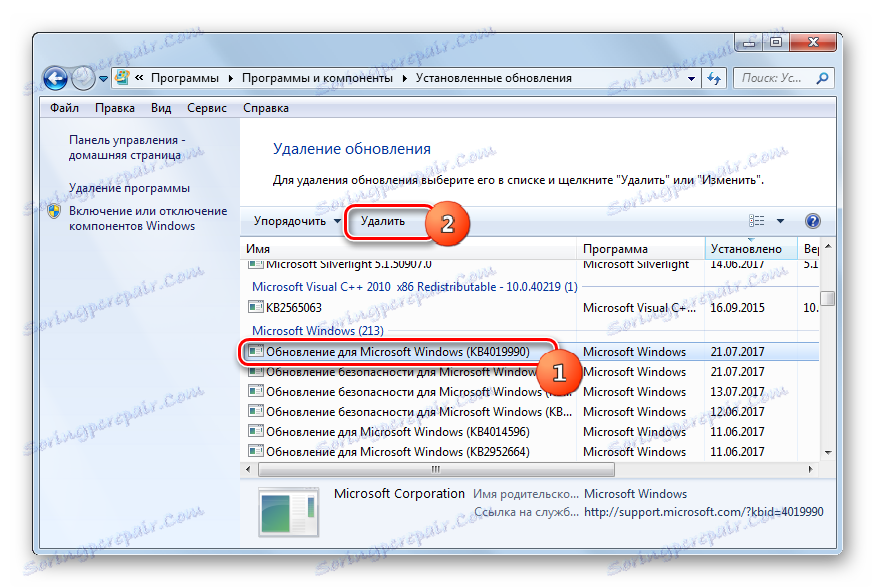This screenshot has width=876, height=588.
Task: Close the Installed Updates window
Action: pyautogui.click(x=813, y=42)
